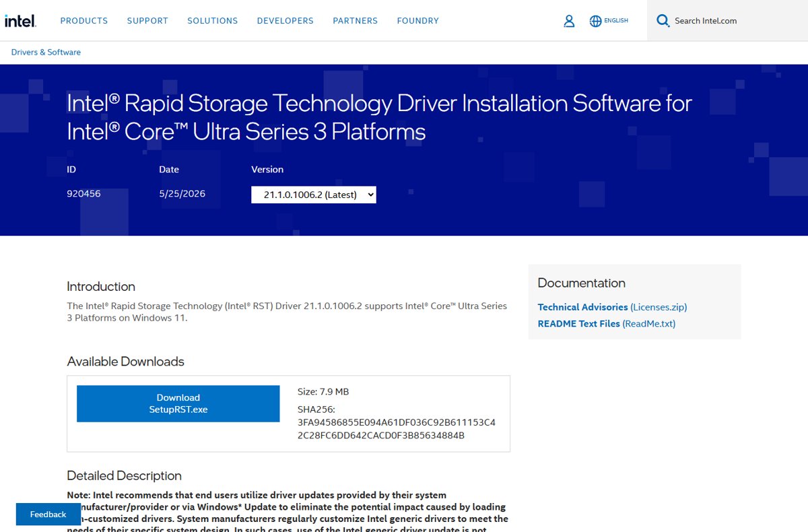Click the Feedback button

click(48, 514)
